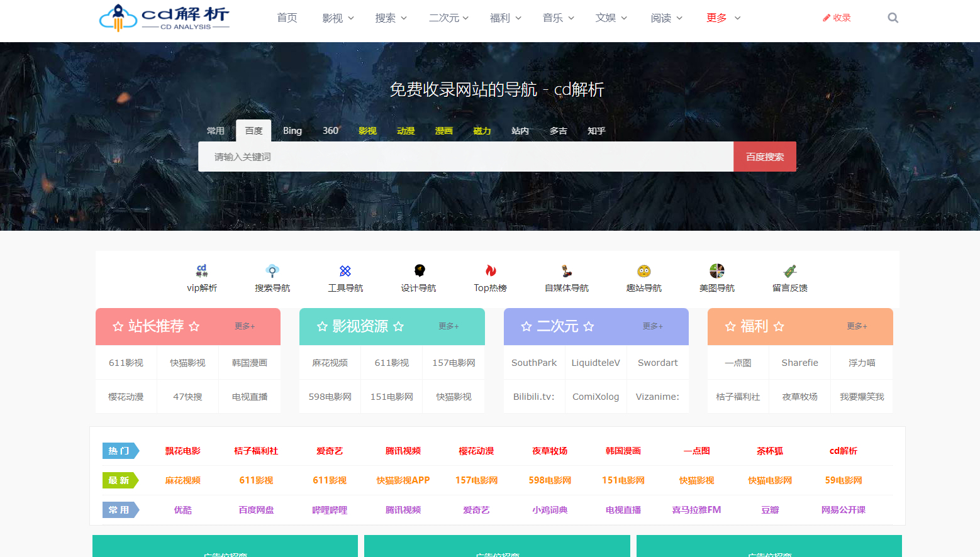Focus the keyword search input field
Viewport: 980px width, 557px height.
(466, 157)
